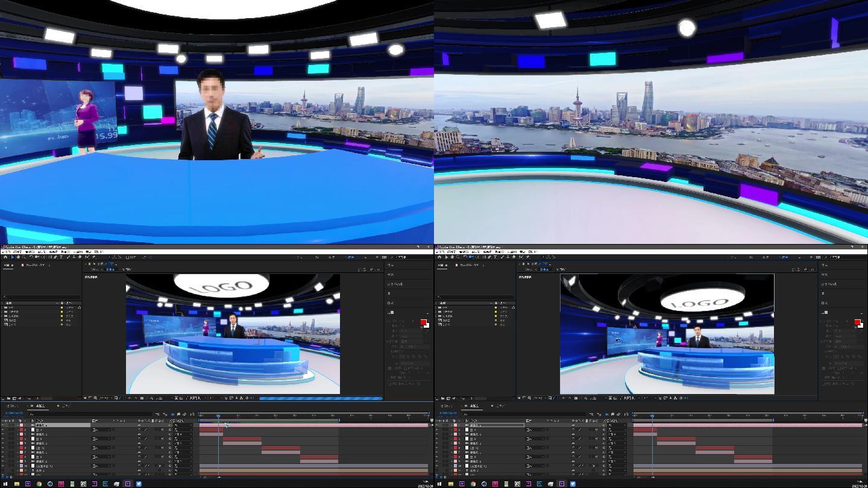
Task: Select the Hand tool in left After Effects window
Action: (18, 257)
